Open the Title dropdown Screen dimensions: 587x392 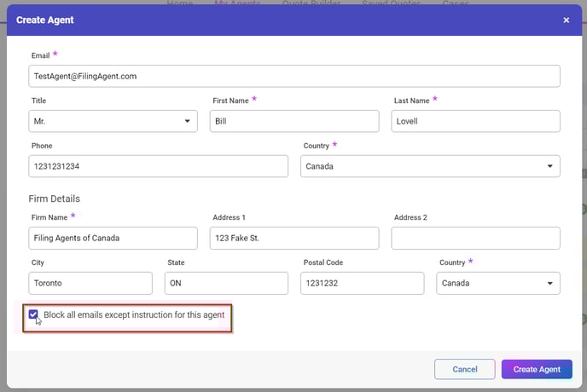[113, 121]
